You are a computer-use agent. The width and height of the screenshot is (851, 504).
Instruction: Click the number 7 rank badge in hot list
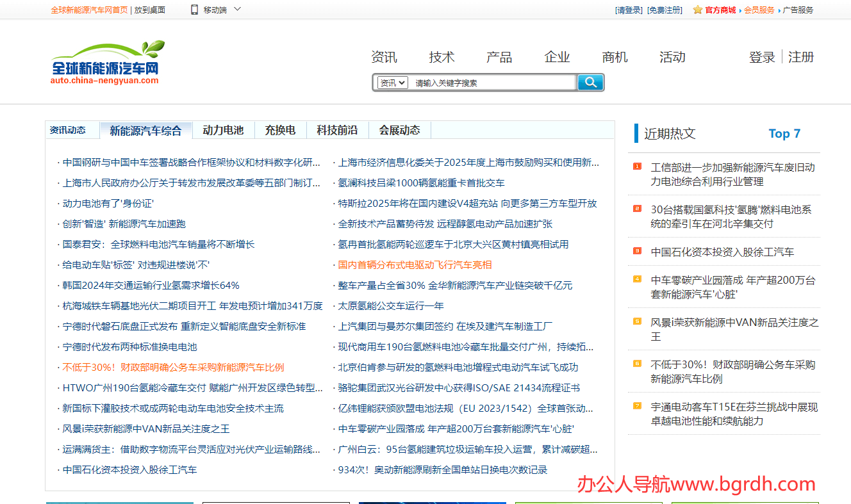coord(637,406)
